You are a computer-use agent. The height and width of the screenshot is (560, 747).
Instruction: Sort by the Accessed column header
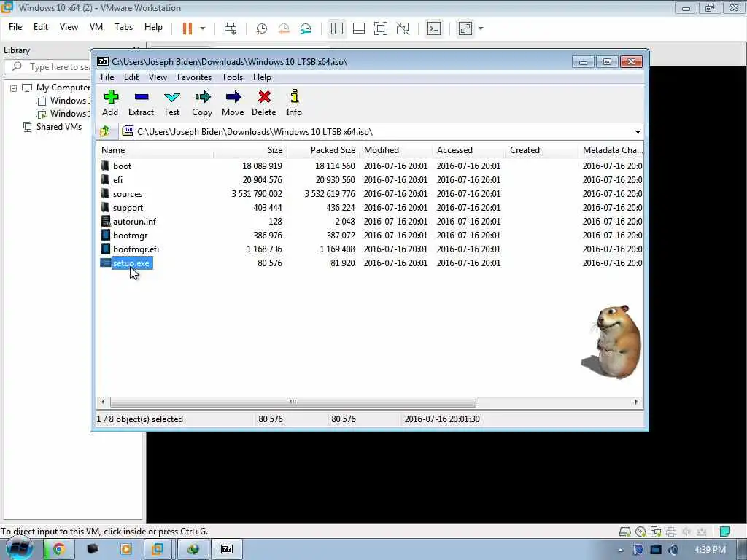pyautogui.click(x=469, y=150)
